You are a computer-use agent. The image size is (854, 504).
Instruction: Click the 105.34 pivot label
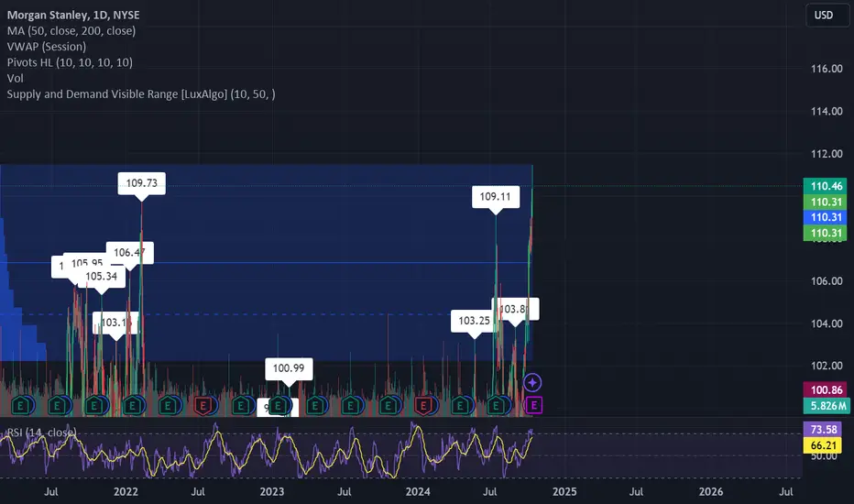pyautogui.click(x=102, y=276)
